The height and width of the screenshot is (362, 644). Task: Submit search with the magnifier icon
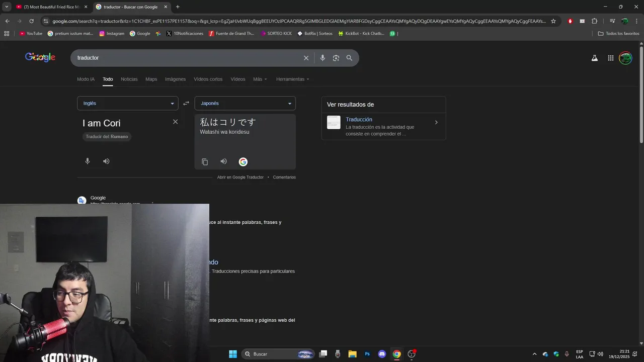tap(349, 58)
